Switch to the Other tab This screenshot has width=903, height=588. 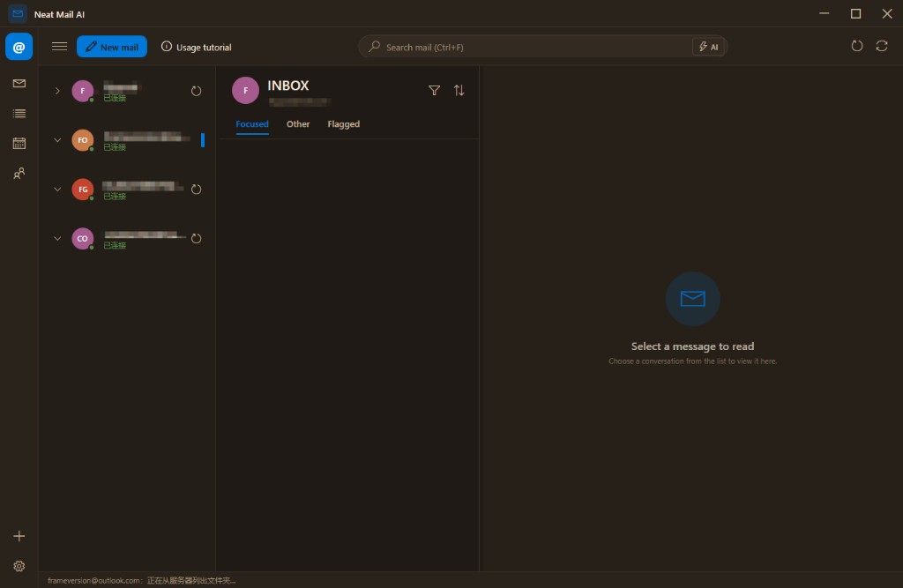(x=297, y=123)
